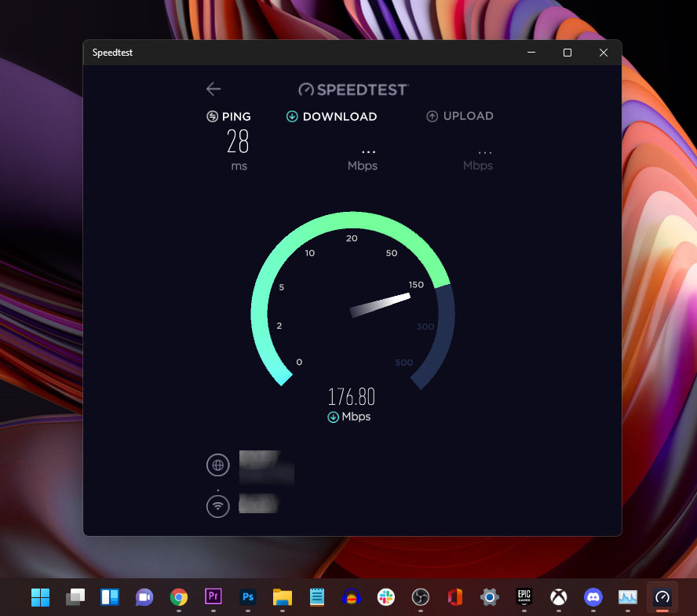
Task: Click the 150 mark on the gauge
Action: (416, 284)
